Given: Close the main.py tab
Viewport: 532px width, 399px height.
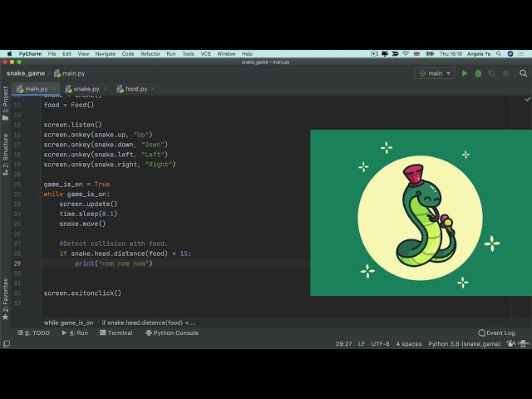Looking at the screenshot, I should tap(53, 89).
